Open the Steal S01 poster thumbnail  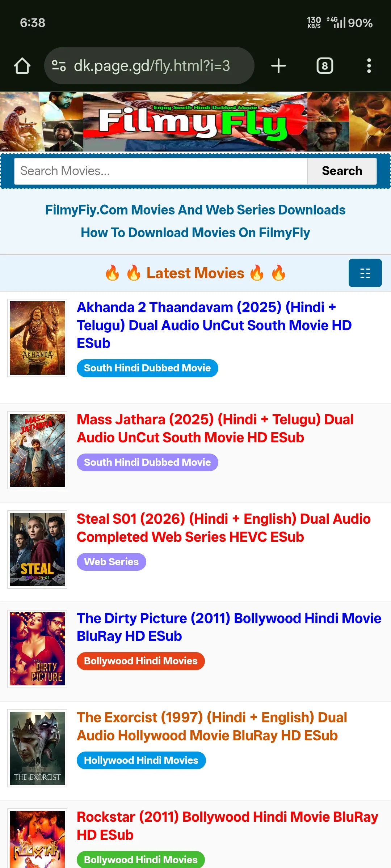tap(37, 549)
